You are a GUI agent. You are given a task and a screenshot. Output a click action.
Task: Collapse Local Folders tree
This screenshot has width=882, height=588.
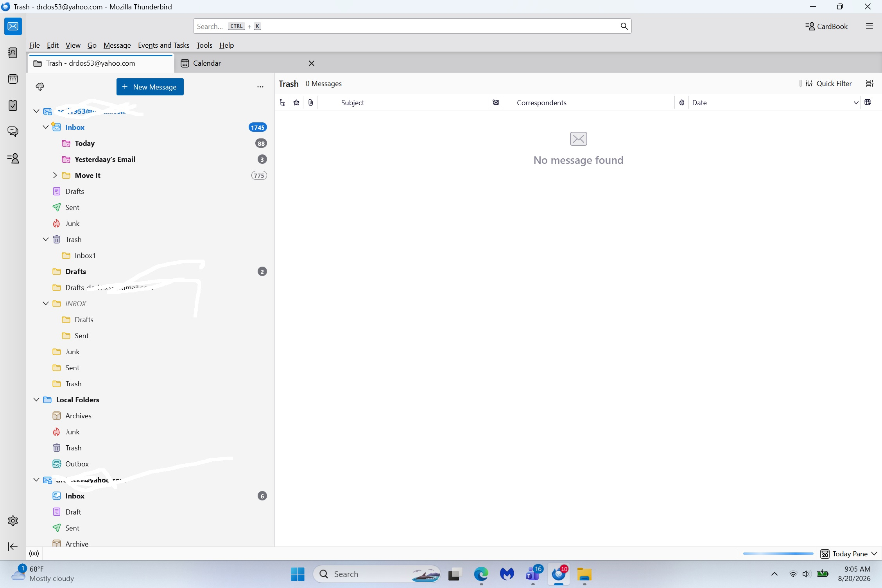pyautogui.click(x=36, y=400)
